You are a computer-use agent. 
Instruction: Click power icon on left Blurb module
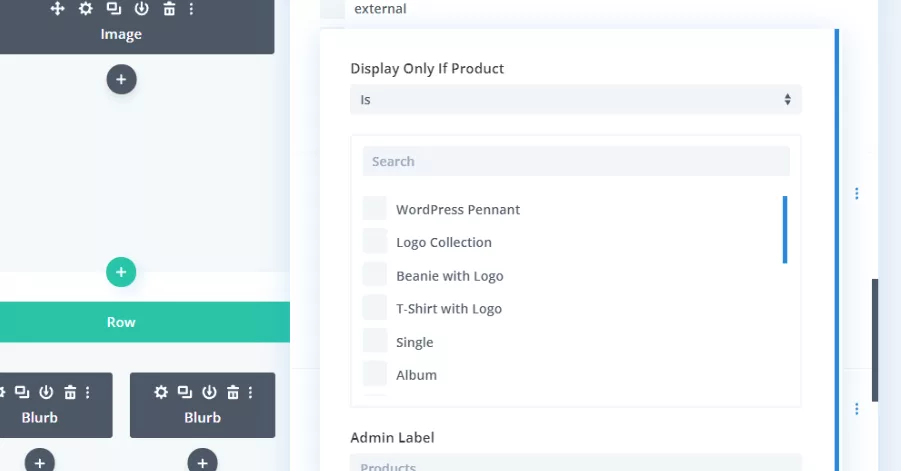[x=46, y=392]
